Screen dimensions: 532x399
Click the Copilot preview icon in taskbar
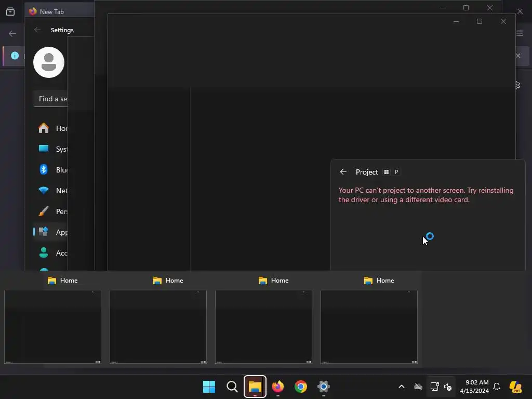515,387
